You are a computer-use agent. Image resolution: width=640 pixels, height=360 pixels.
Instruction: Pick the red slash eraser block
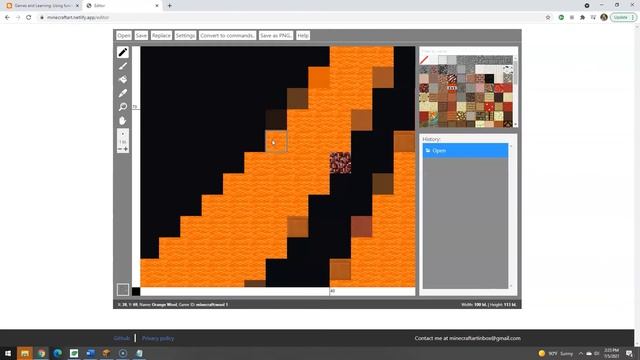click(x=424, y=60)
